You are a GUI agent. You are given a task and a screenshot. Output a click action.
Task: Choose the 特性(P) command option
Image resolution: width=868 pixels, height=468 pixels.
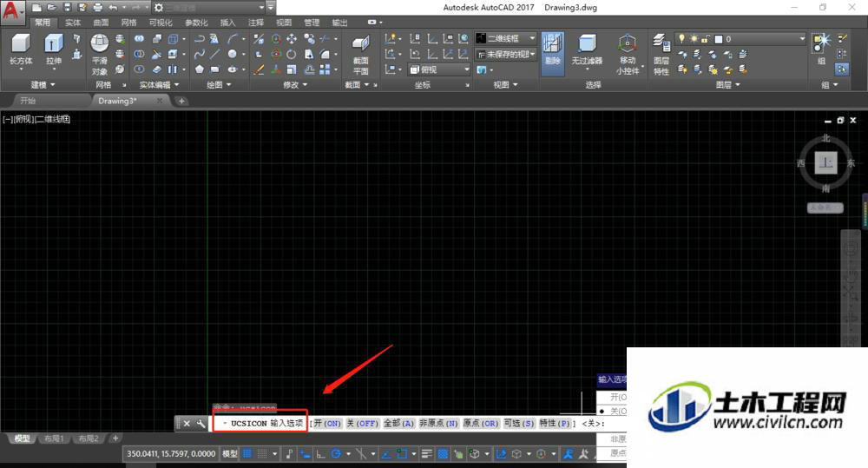(556, 423)
